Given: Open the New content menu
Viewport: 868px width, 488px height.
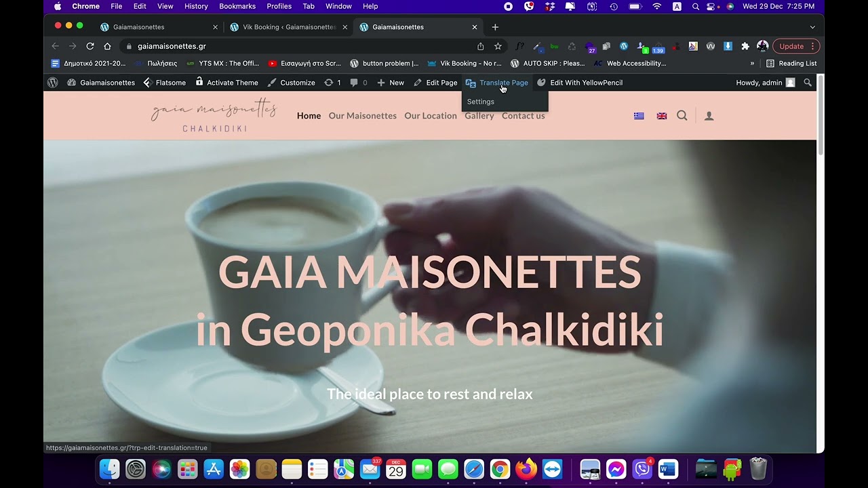Looking at the screenshot, I should (391, 83).
